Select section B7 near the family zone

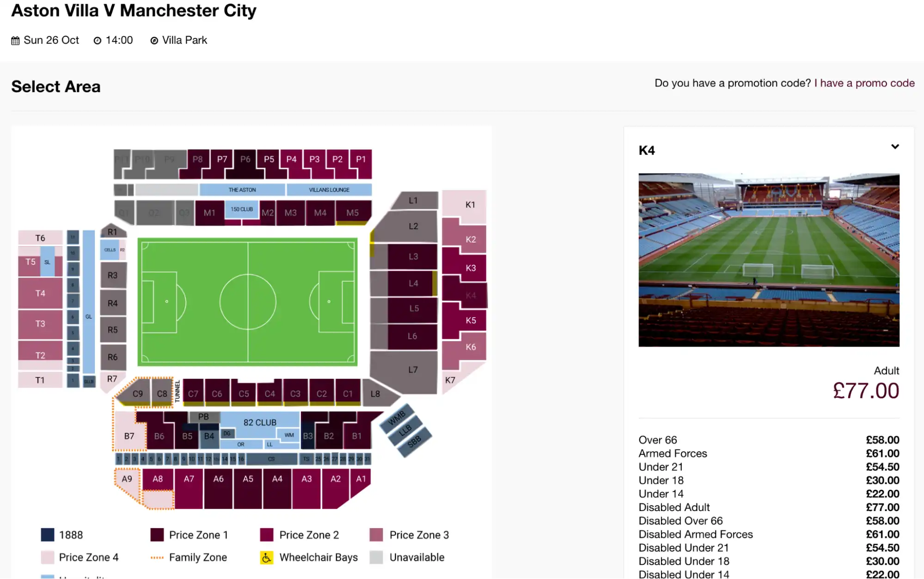129,436
